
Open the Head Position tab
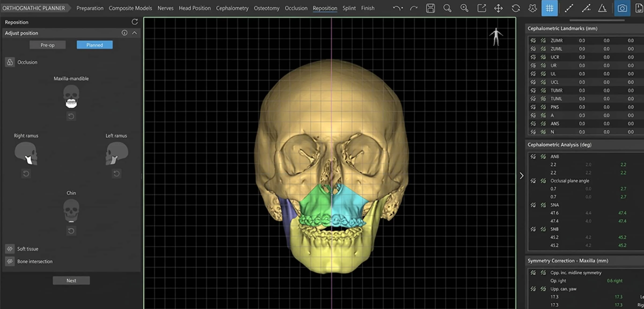point(195,8)
